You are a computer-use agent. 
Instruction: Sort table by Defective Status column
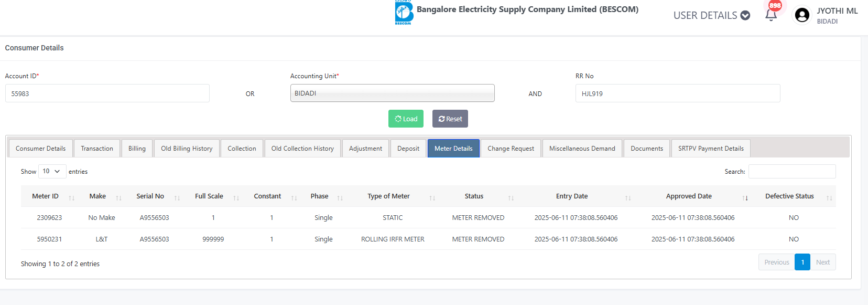point(789,196)
